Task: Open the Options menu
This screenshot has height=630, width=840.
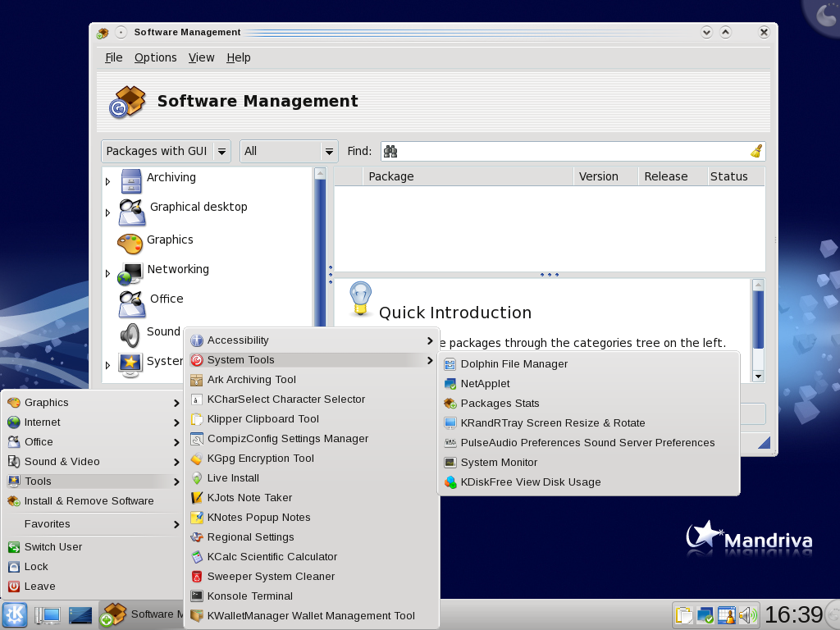Action: (x=155, y=57)
